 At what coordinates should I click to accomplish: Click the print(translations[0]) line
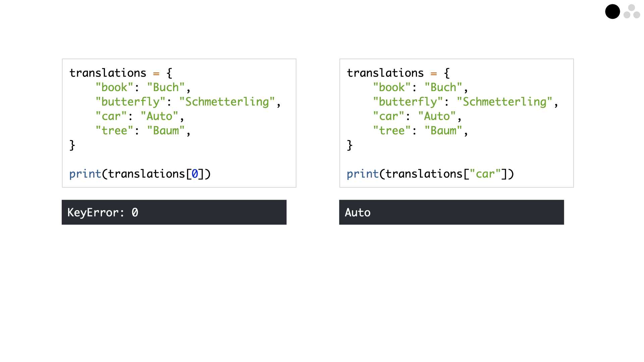(140, 174)
